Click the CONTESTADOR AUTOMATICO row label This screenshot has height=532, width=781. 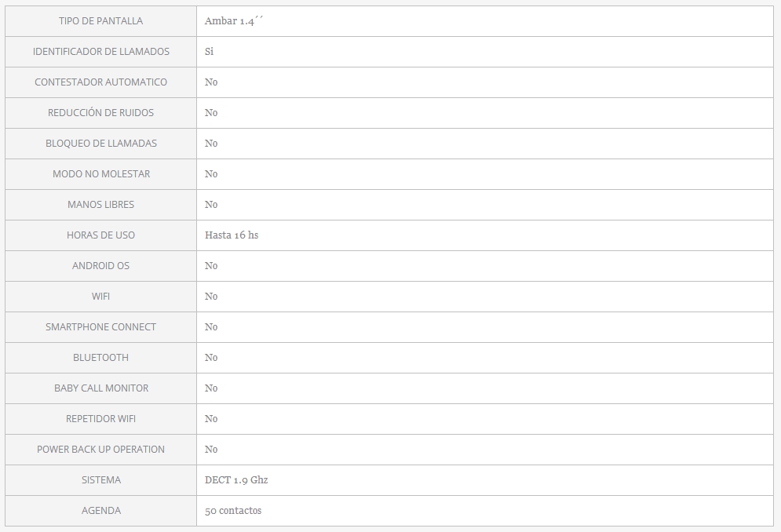coord(100,82)
